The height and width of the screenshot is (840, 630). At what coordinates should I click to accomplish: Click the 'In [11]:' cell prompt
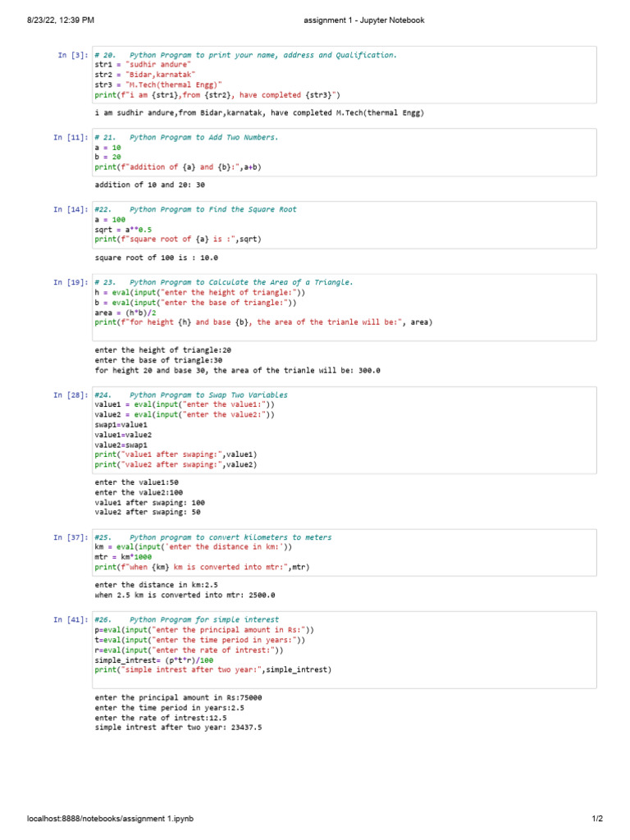[x=71, y=138]
